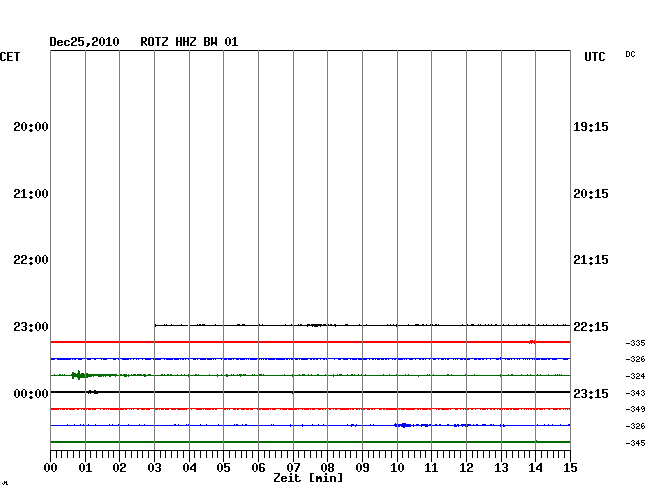The height and width of the screenshot is (494, 650).
Task: Click minute 05 on the time axis
Action: tap(223, 468)
